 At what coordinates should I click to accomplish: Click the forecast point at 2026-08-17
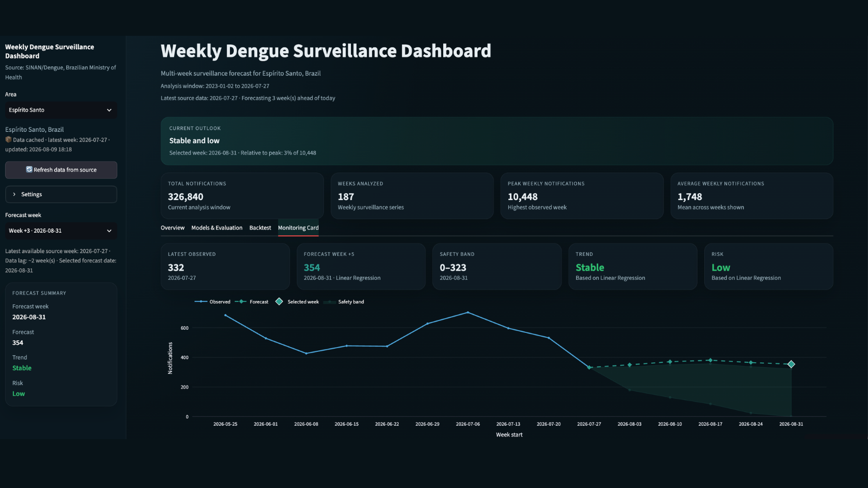pos(710,360)
